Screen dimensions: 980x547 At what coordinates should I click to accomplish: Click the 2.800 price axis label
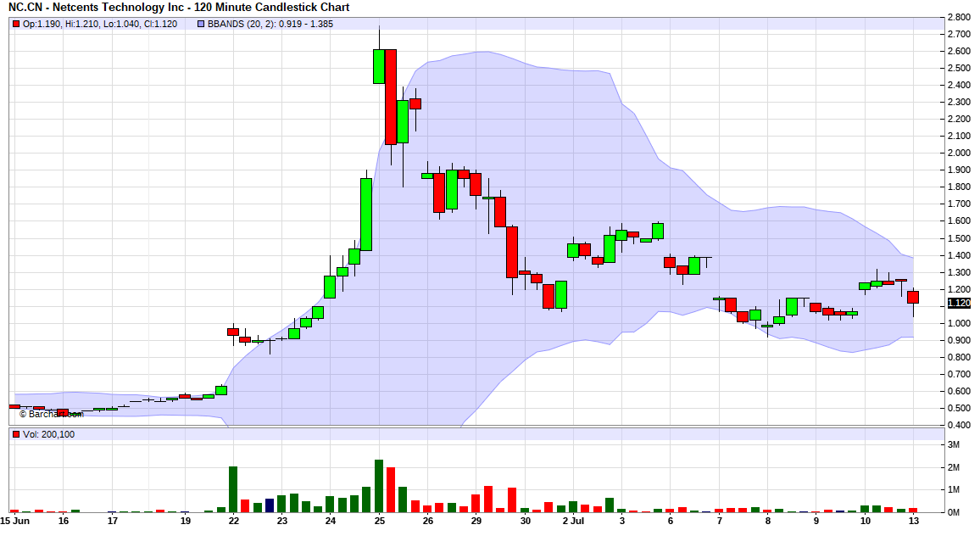click(x=959, y=17)
